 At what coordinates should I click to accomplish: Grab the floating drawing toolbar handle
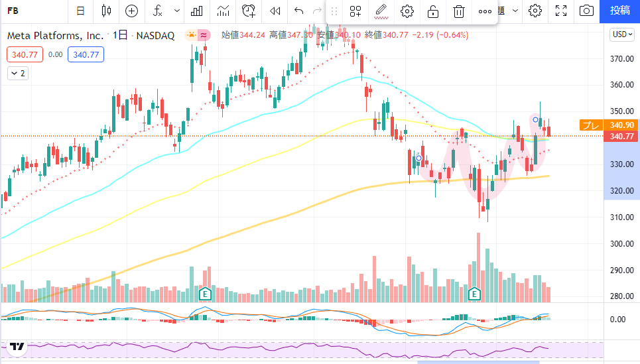coord(334,11)
